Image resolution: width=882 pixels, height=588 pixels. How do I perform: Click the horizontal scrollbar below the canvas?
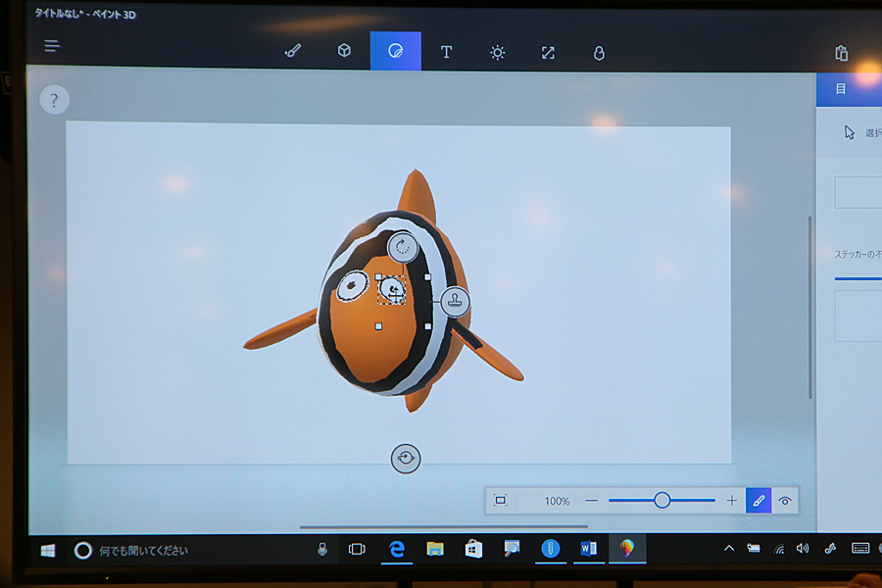(x=443, y=527)
